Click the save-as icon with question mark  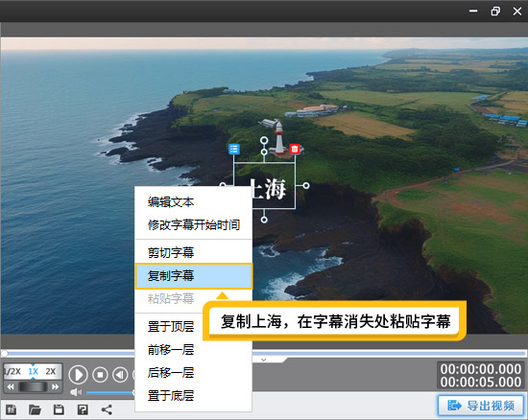pos(83,409)
